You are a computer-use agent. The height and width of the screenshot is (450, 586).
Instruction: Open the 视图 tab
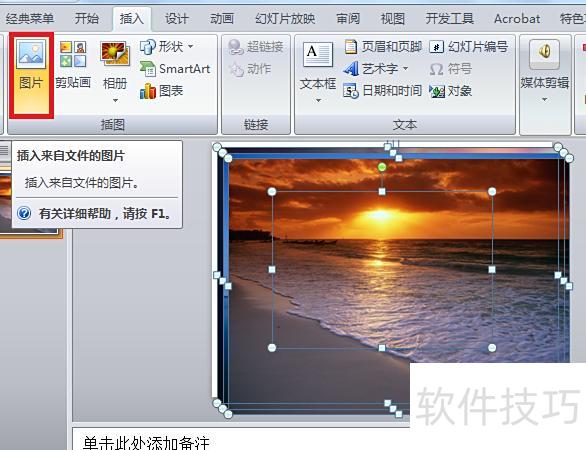click(x=393, y=18)
